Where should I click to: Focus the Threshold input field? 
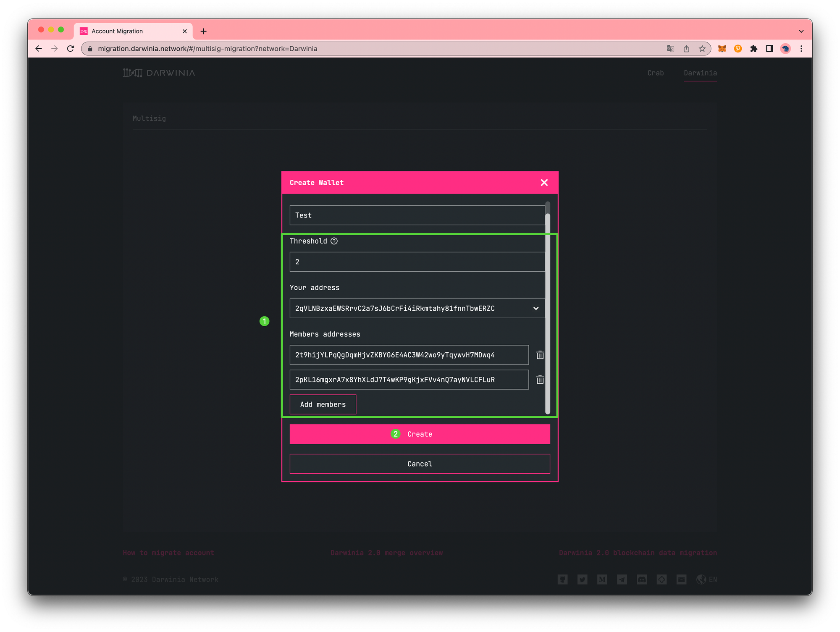click(417, 262)
